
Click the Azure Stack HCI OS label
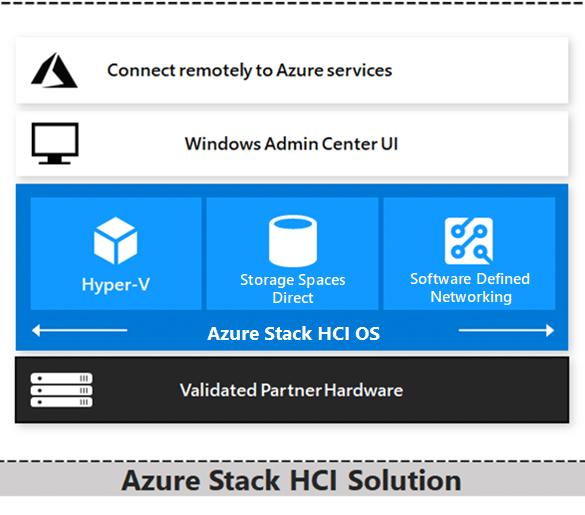click(294, 333)
